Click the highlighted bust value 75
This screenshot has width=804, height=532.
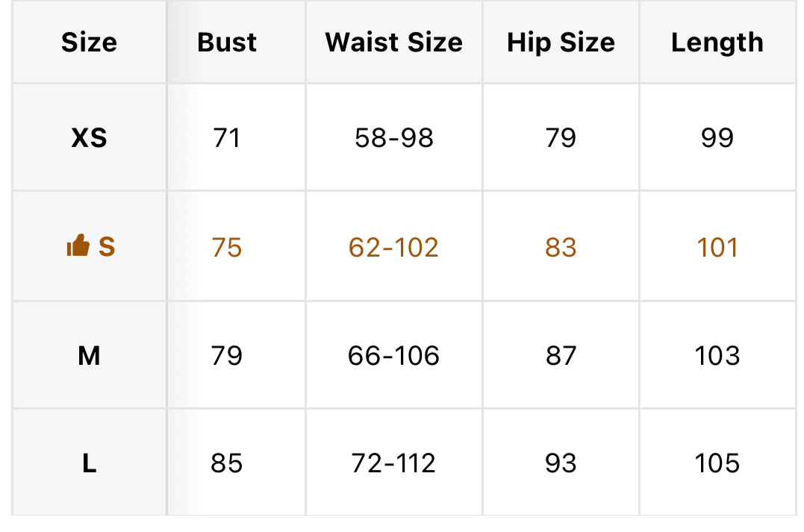point(227,248)
